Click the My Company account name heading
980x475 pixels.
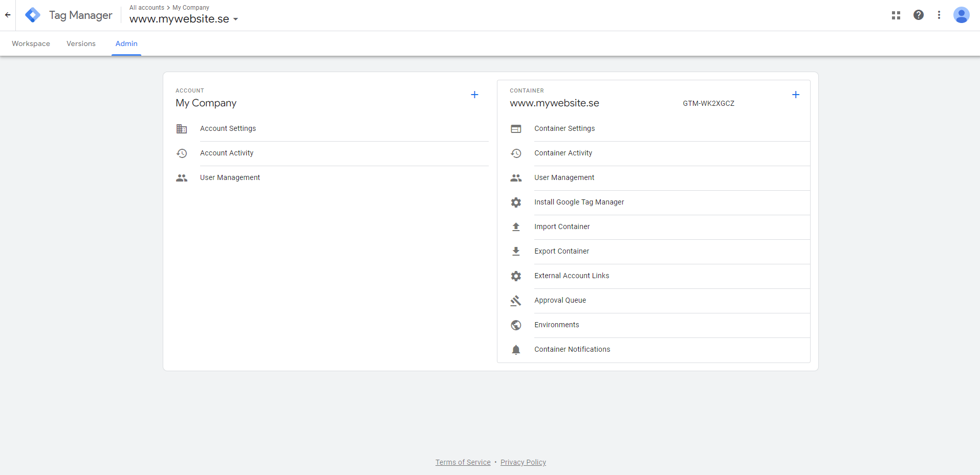pyautogui.click(x=206, y=103)
